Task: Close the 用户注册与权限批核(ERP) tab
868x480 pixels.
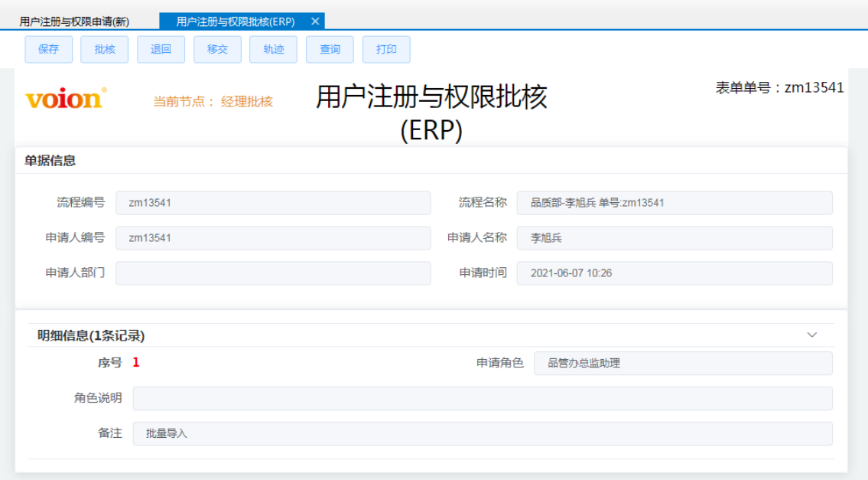Action: point(315,21)
